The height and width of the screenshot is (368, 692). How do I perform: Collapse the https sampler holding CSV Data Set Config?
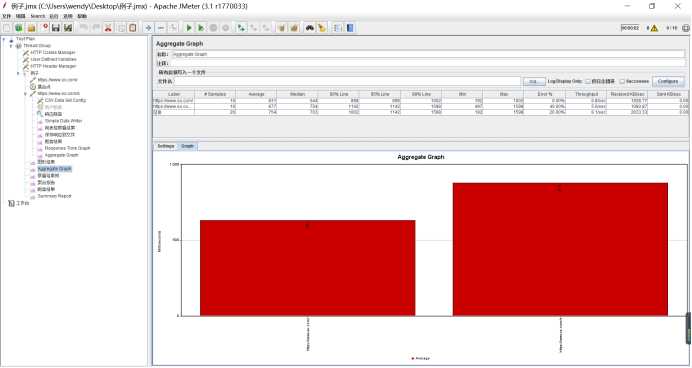25,94
